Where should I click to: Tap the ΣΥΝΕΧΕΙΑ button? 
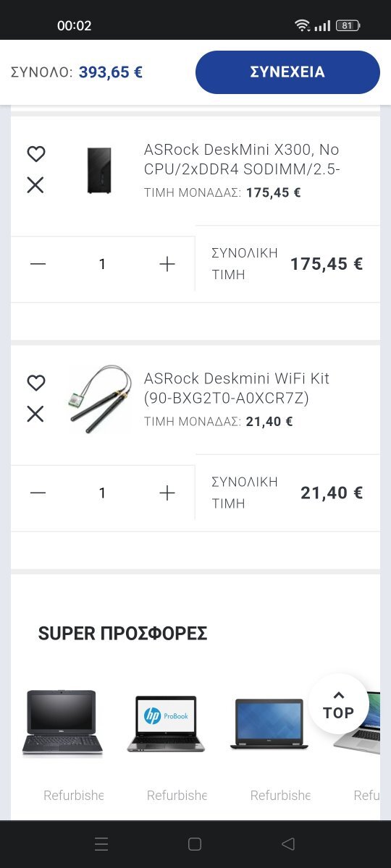(x=287, y=72)
